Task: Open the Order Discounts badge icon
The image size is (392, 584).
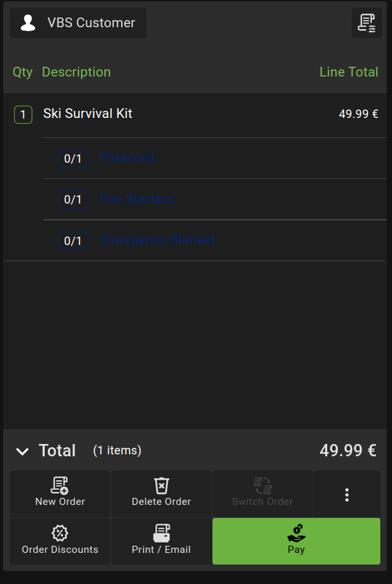Action: (60, 533)
